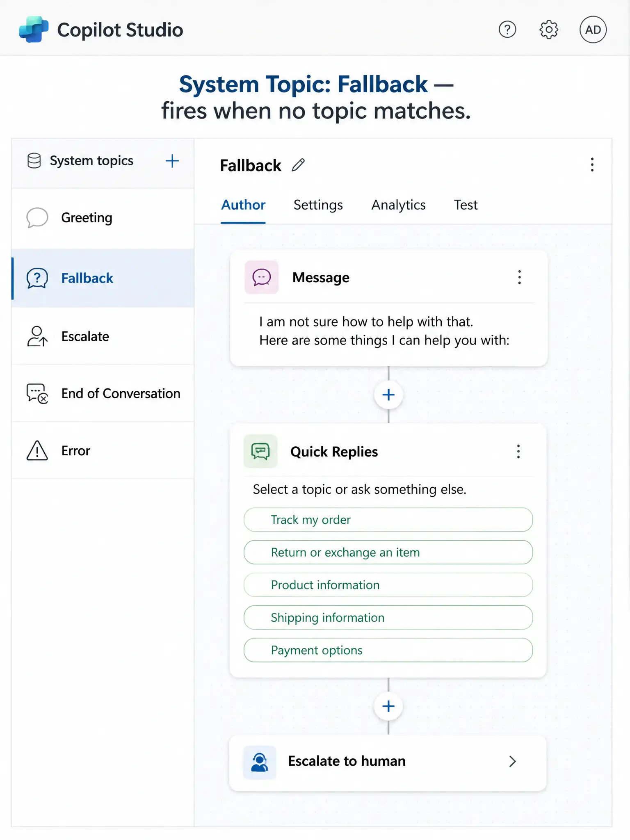
Task: Click the Message node text body
Action: pyautogui.click(x=384, y=331)
